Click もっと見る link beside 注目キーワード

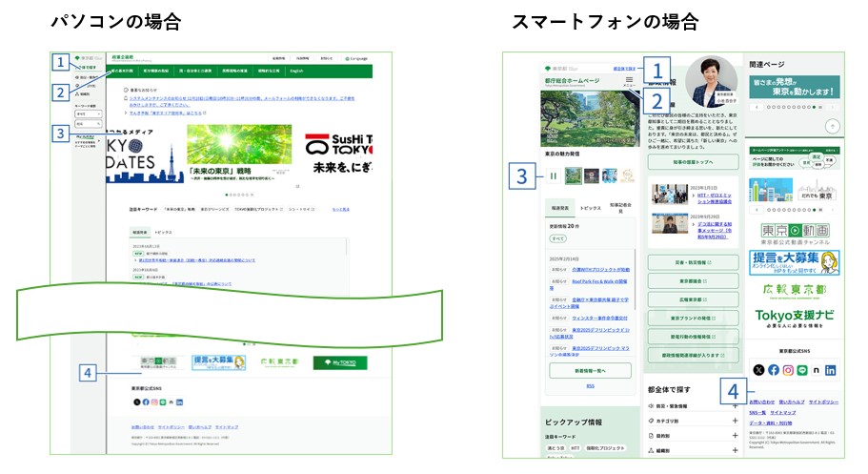pyautogui.click(x=340, y=210)
